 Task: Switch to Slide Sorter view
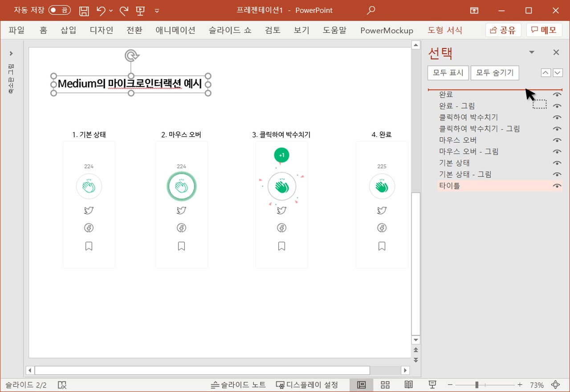[x=385, y=385]
